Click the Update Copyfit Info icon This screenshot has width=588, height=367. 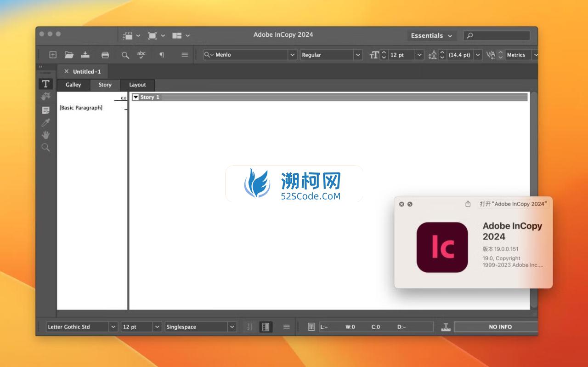(x=311, y=327)
